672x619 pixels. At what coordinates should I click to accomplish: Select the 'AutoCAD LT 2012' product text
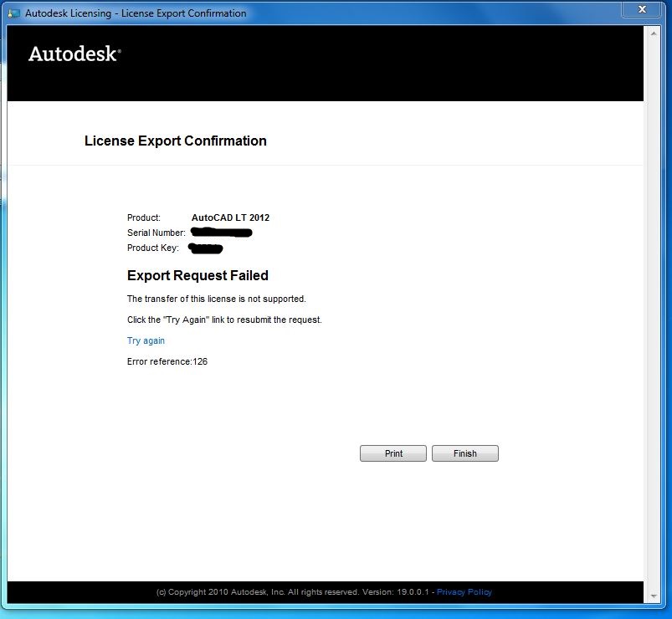230,217
